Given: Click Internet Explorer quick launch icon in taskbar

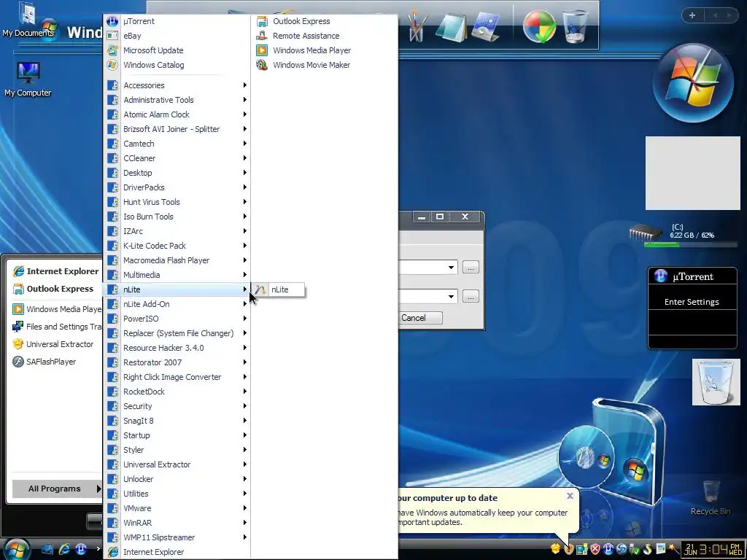Looking at the screenshot, I should (64, 548).
